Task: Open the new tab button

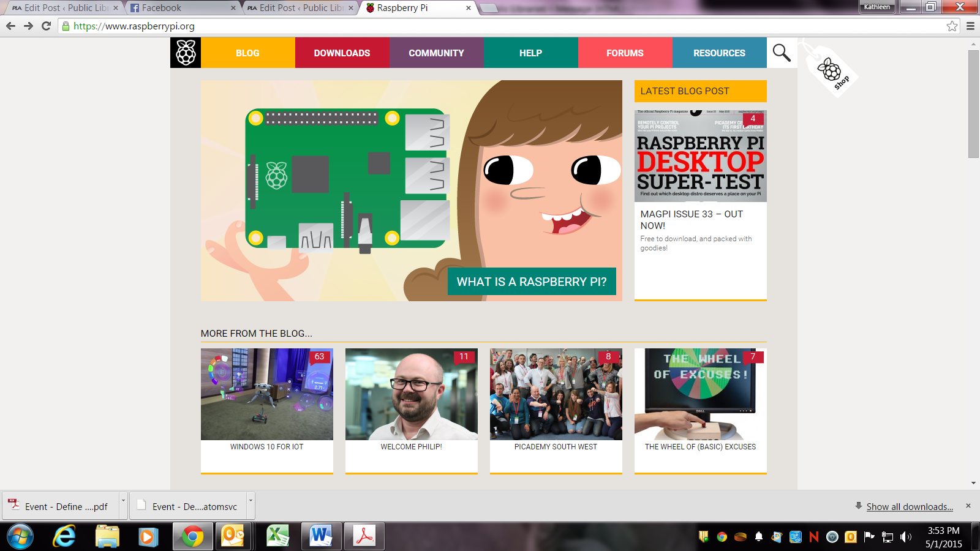Action: [x=488, y=8]
